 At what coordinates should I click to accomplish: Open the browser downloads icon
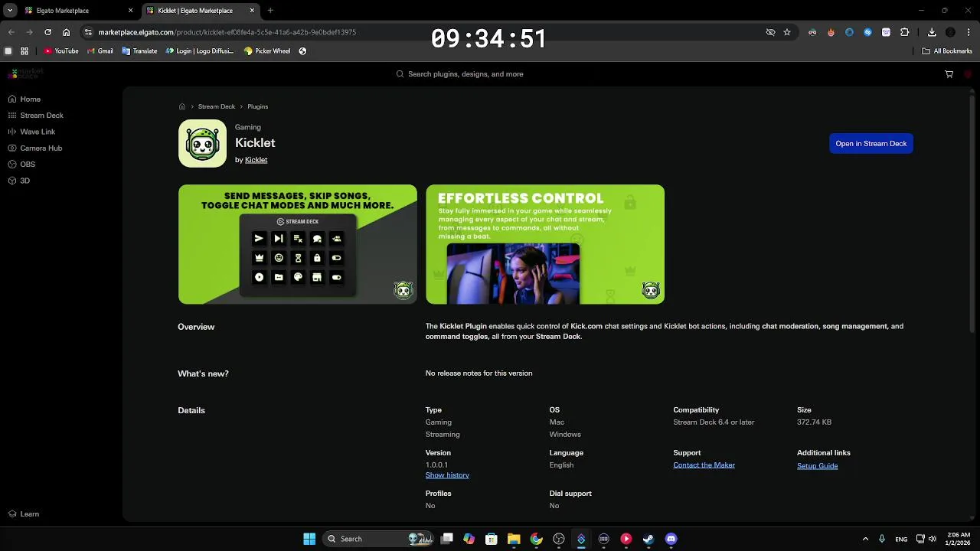pos(932,32)
